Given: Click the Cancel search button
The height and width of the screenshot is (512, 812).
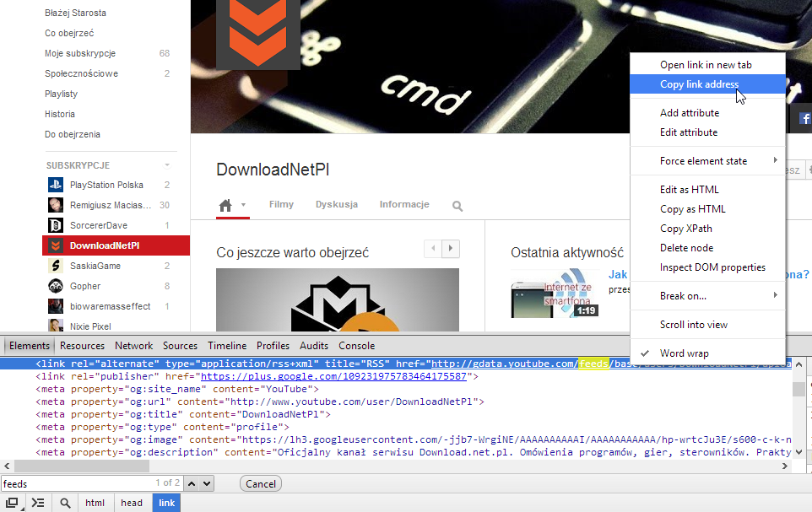Looking at the screenshot, I should [261, 483].
